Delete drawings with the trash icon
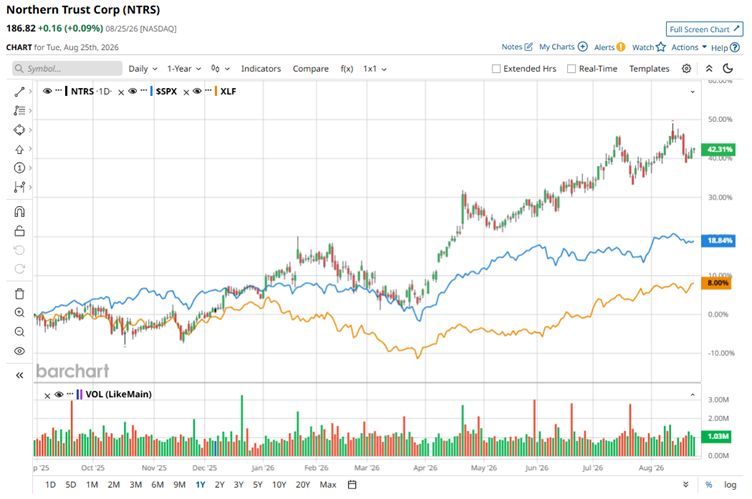 (x=19, y=294)
